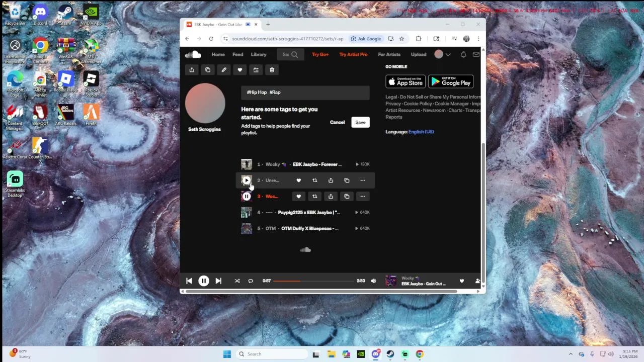The width and height of the screenshot is (644, 362).
Task: Click Save on the tags prompt
Action: [x=360, y=122]
